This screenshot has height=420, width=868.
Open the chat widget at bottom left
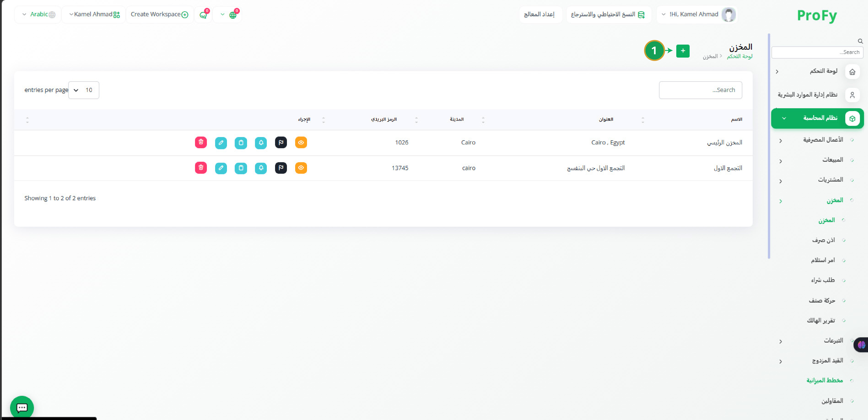[22, 407]
